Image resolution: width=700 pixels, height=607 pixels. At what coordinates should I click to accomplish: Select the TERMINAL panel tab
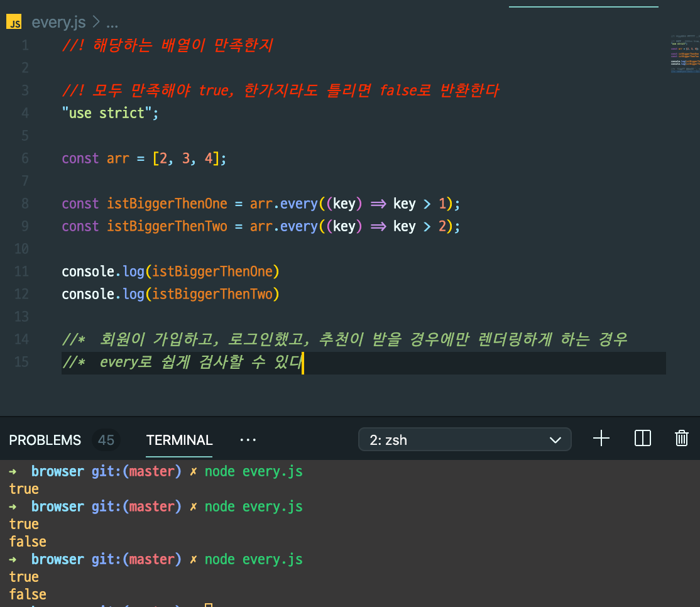(x=179, y=440)
